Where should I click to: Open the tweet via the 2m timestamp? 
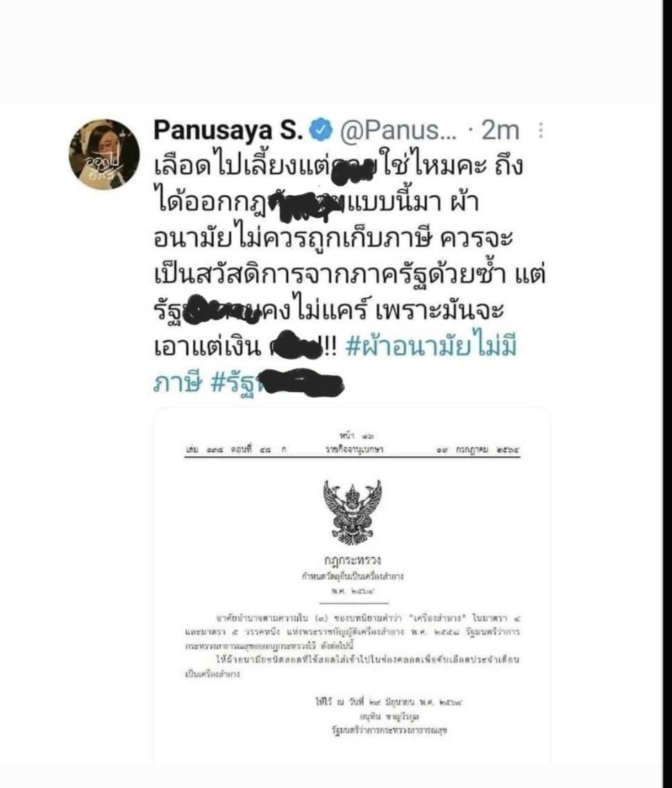point(500,130)
